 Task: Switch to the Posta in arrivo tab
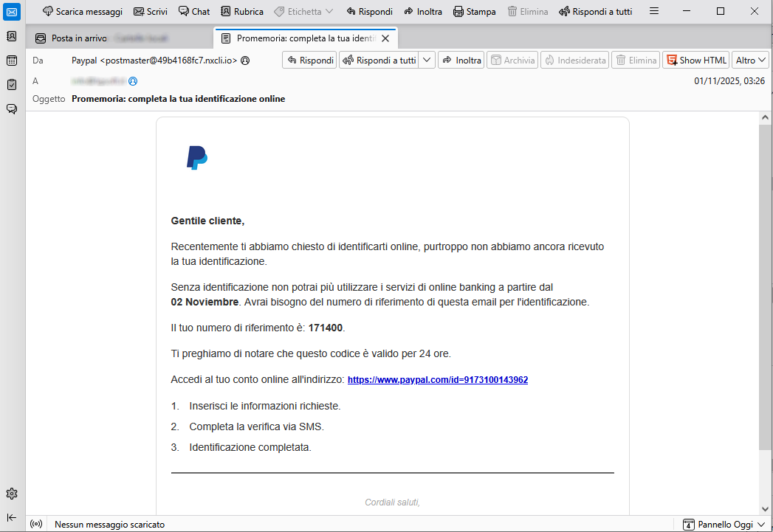pyautogui.click(x=79, y=38)
